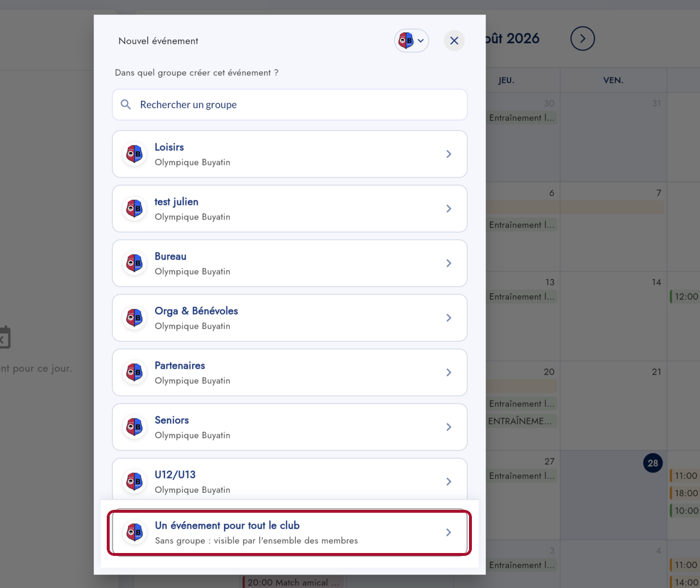
Task: Click the logo beside Un événement pour tout le club
Action: [135, 533]
